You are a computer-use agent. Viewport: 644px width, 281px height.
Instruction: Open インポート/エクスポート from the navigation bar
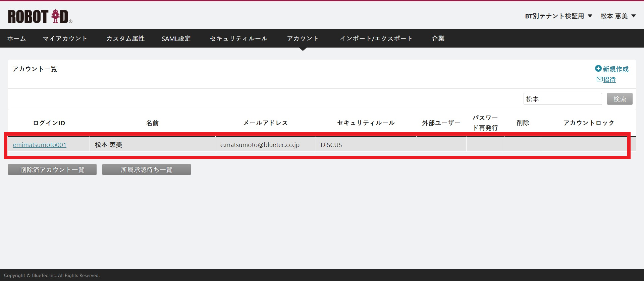point(376,39)
